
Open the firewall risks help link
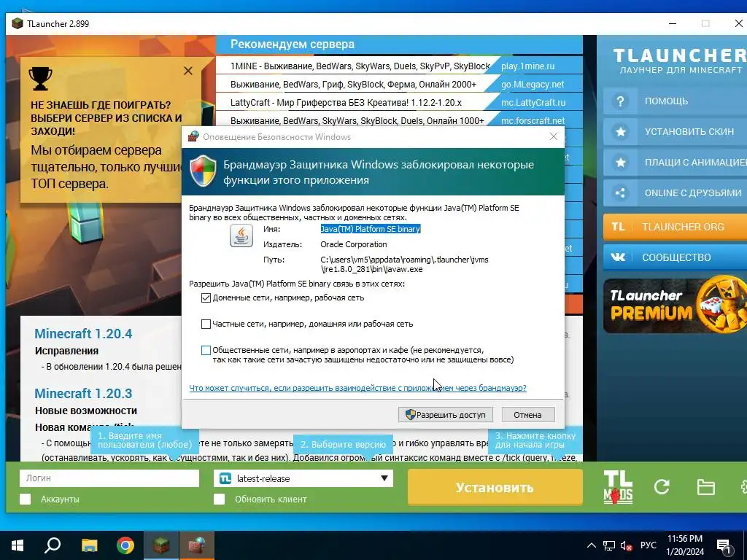[357, 388]
